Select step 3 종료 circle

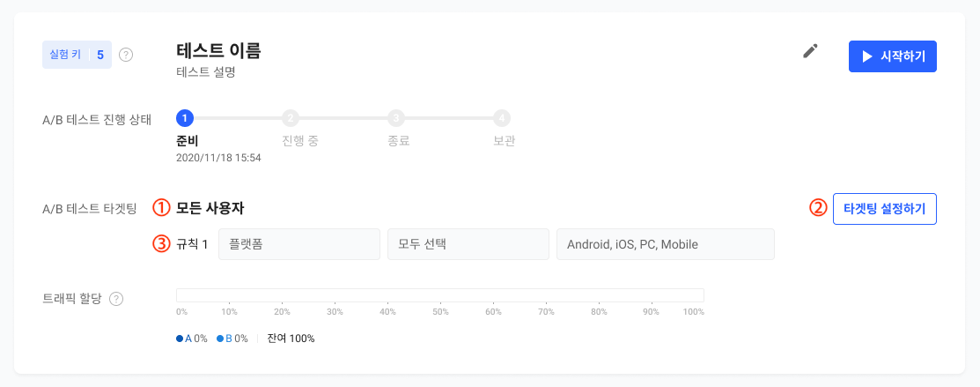(x=396, y=117)
